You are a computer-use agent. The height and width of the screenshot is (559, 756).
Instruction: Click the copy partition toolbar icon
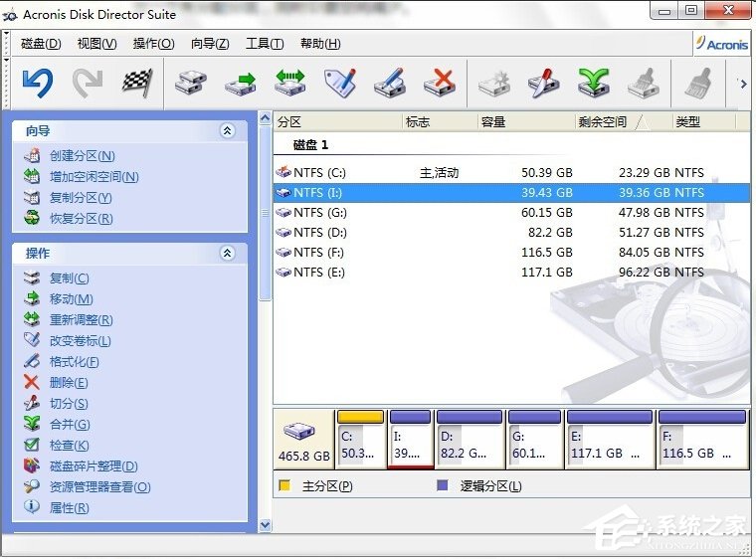(190, 83)
